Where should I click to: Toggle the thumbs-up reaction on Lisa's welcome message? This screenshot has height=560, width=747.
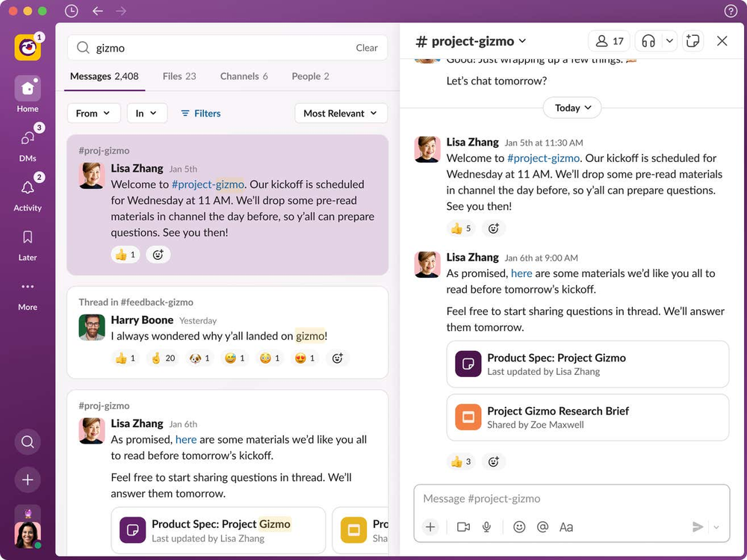[461, 228]
